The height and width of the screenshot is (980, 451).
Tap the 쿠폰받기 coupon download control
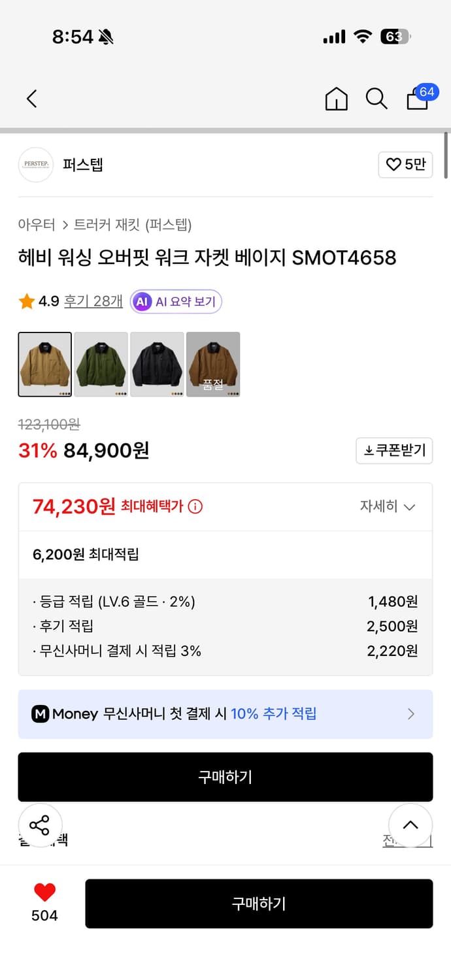(x=394, y=451)
